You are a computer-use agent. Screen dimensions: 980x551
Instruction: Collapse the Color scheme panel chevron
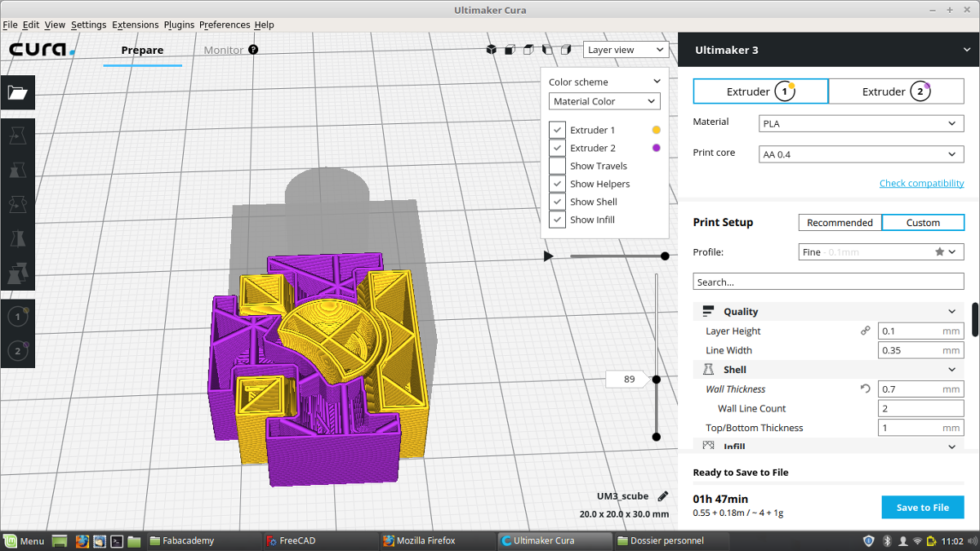[657, 82]
